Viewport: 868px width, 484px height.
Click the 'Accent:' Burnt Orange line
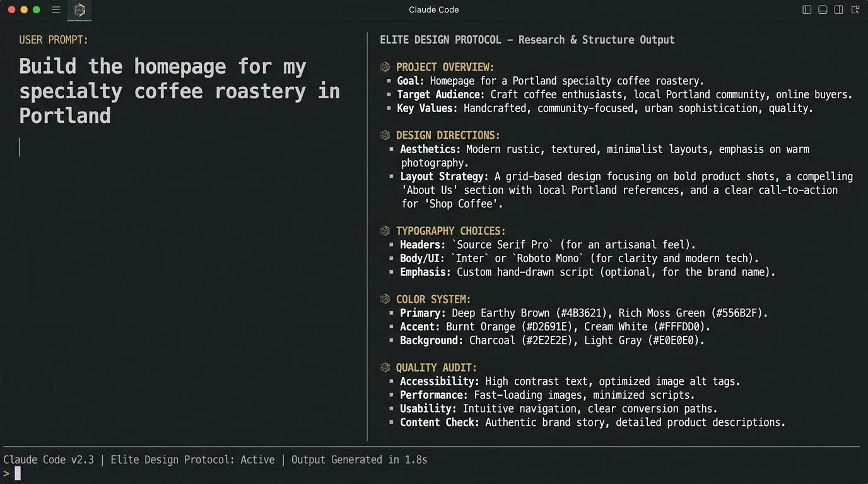click(555, 327)
